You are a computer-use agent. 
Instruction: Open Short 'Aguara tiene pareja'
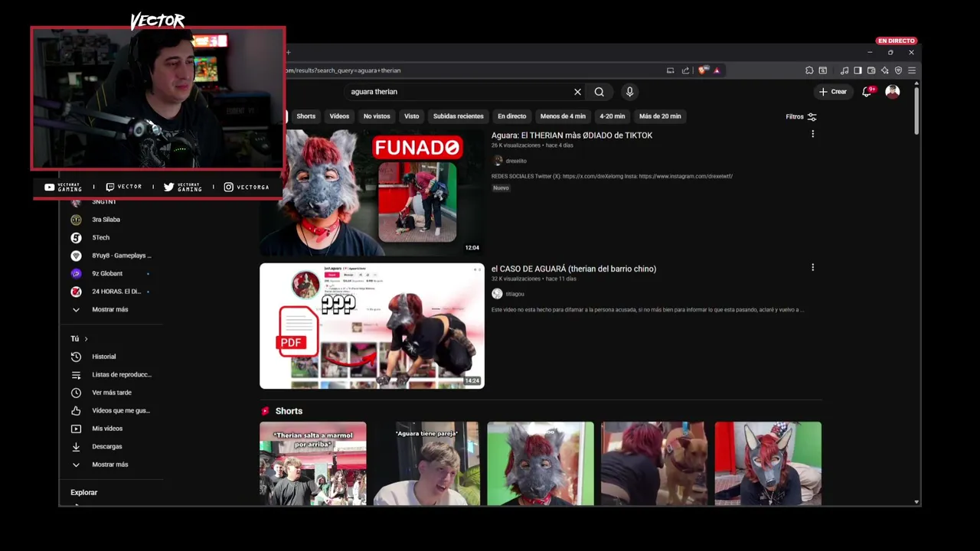pyautogui.click(x=426, y=464)
